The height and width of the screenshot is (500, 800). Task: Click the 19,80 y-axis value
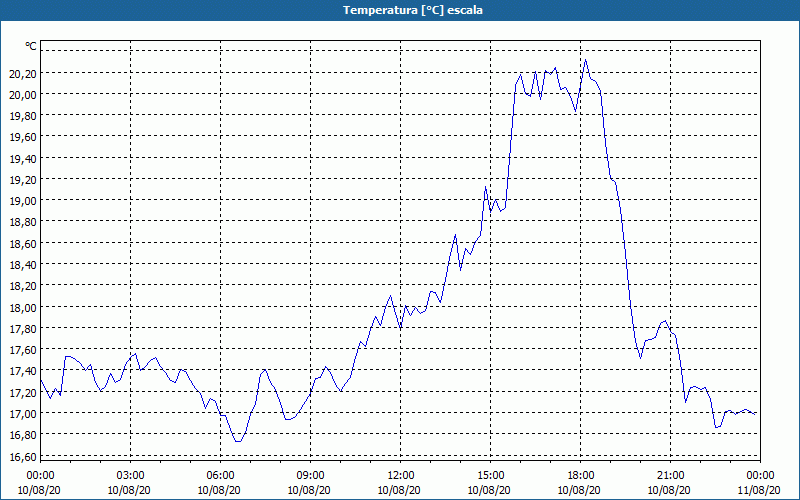pos(23,116)
